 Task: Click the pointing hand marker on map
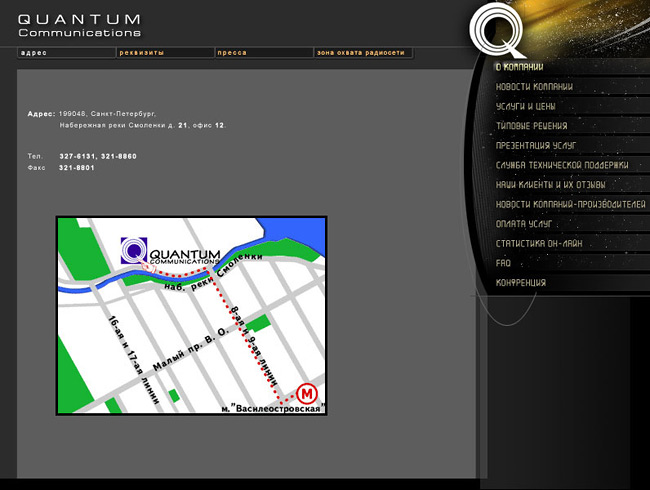(148, 266)
